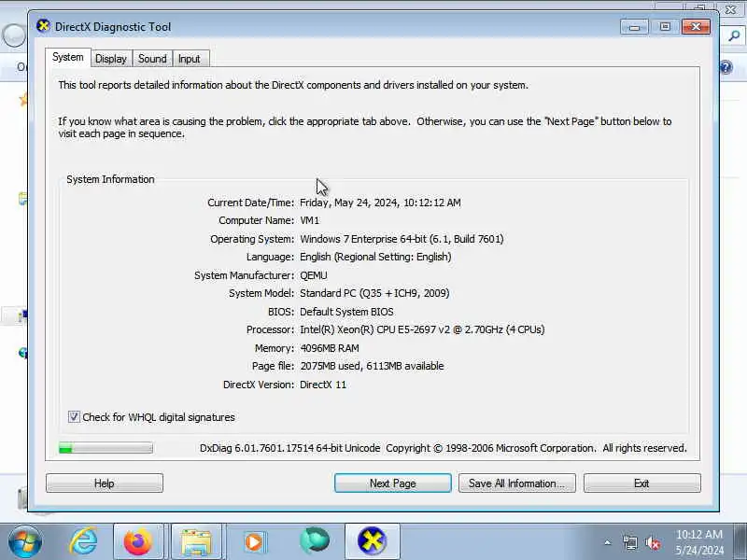Click the Help button
Screen dimensions: 747x560
pos(105,483)
